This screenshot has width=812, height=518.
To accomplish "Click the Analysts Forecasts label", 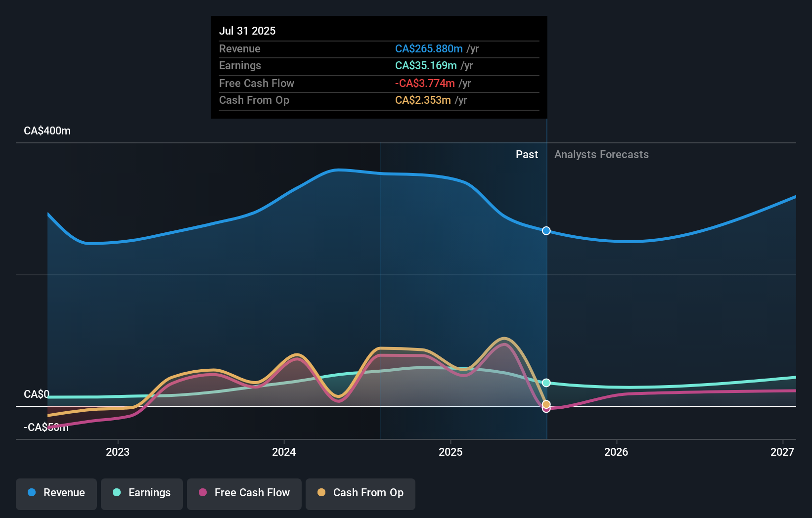I will (x=601, y=155).
